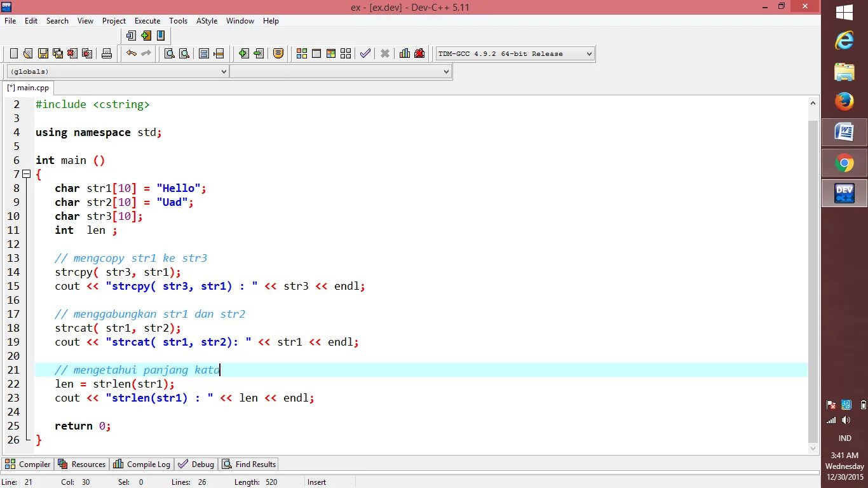Save all open files
Screen dimensions: 868x488
coord(58,53)
